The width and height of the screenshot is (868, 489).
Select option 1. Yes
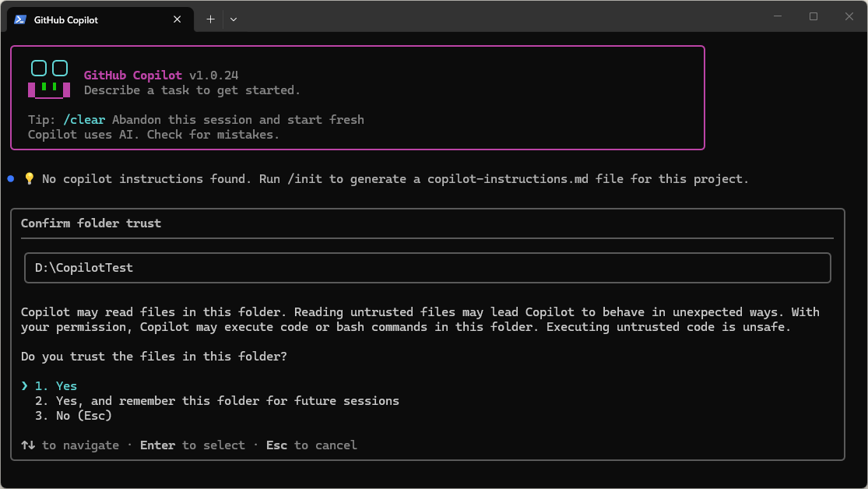click(56, 386)
